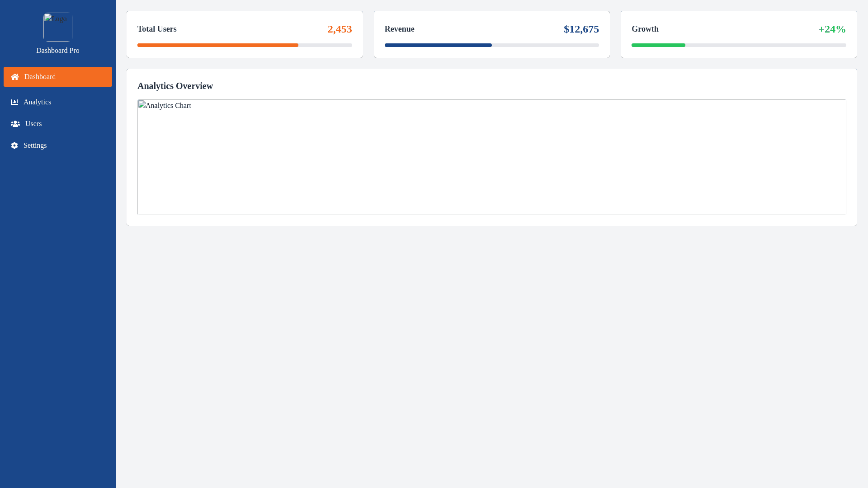The height and width of the screenshot is (488, 868).
Task: Click the Dashboard Pro title text
Action: coord(58,51)
